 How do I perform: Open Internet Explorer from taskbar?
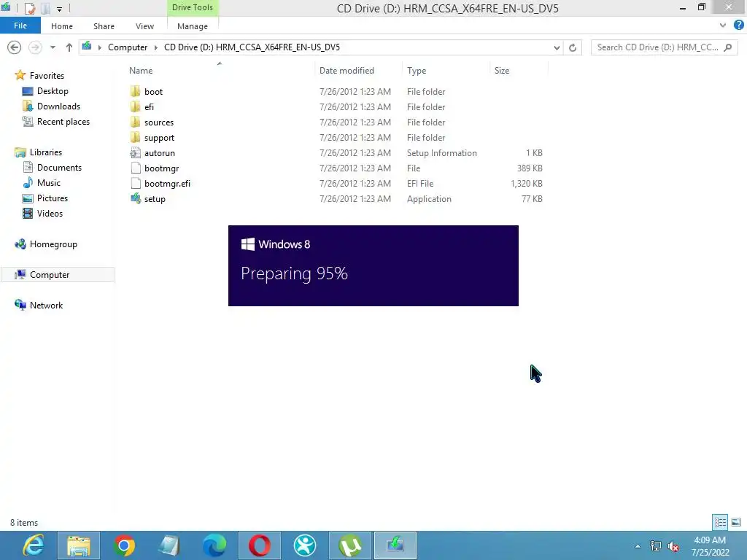click(34, 545)
